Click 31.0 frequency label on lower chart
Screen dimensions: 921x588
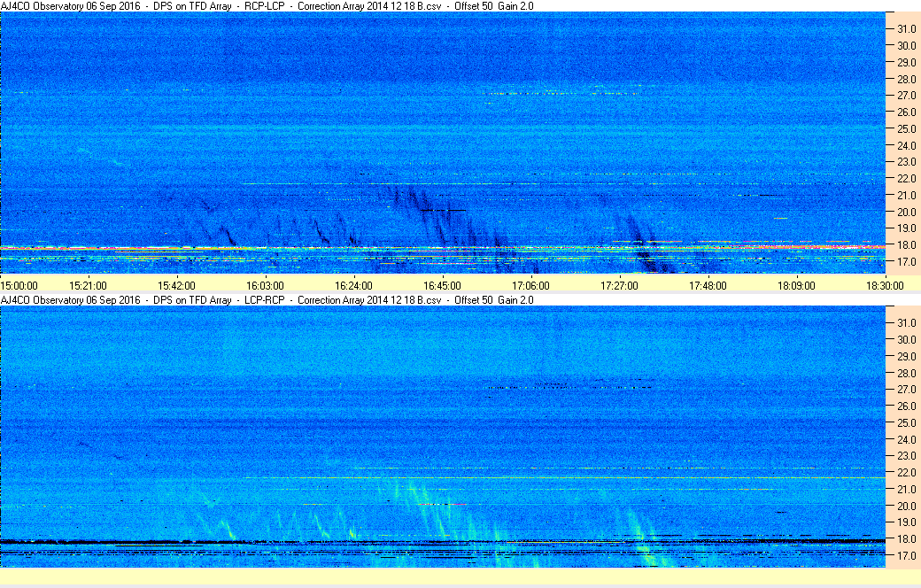(x=903, y=322)
